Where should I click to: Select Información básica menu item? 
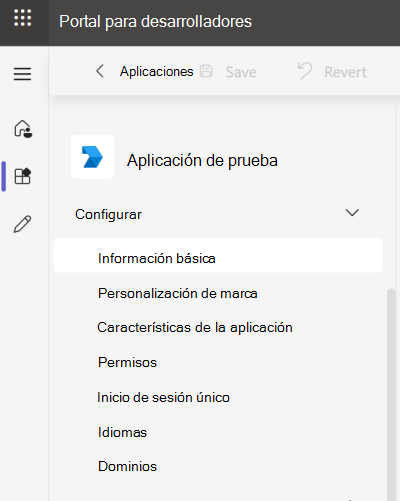click(218, 255)
